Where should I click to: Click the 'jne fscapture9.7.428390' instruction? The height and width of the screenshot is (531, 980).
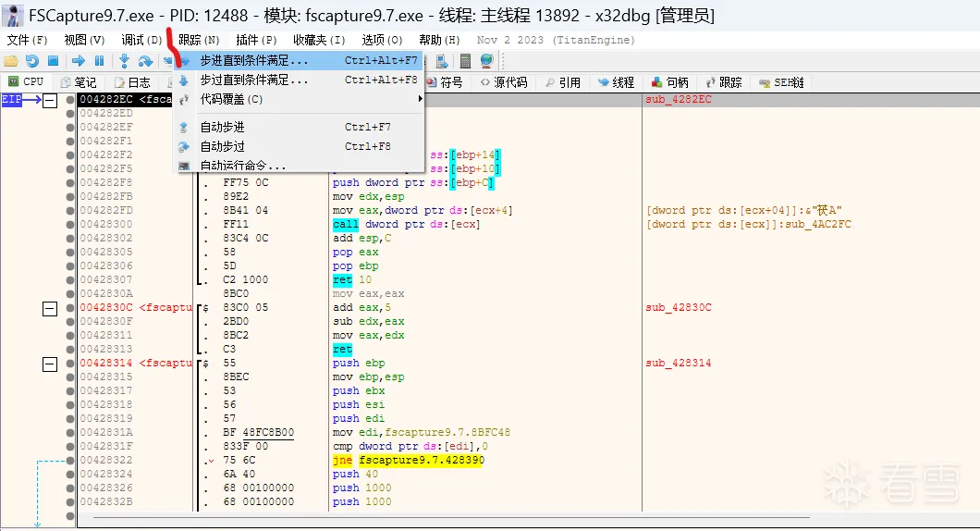pyautogui.click(x=409, y=460)
